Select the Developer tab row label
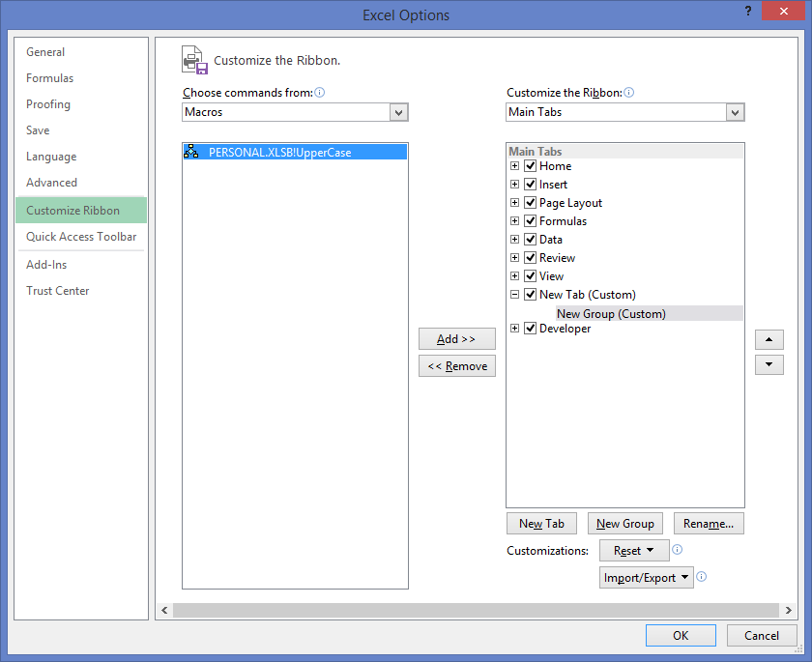This screenshot has height=662, width=812. point(565,329)
